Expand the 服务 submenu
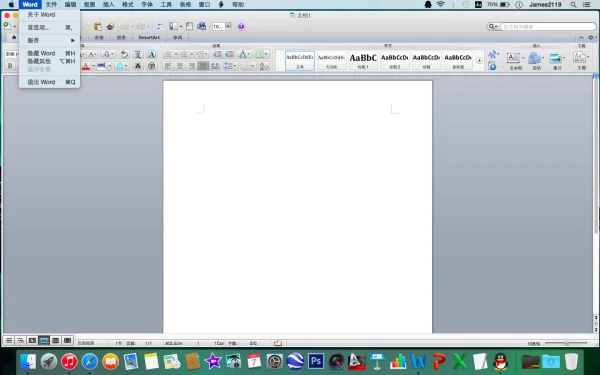Image resolution: width=600 pixels, height=375 pixels. click(49, 40)
